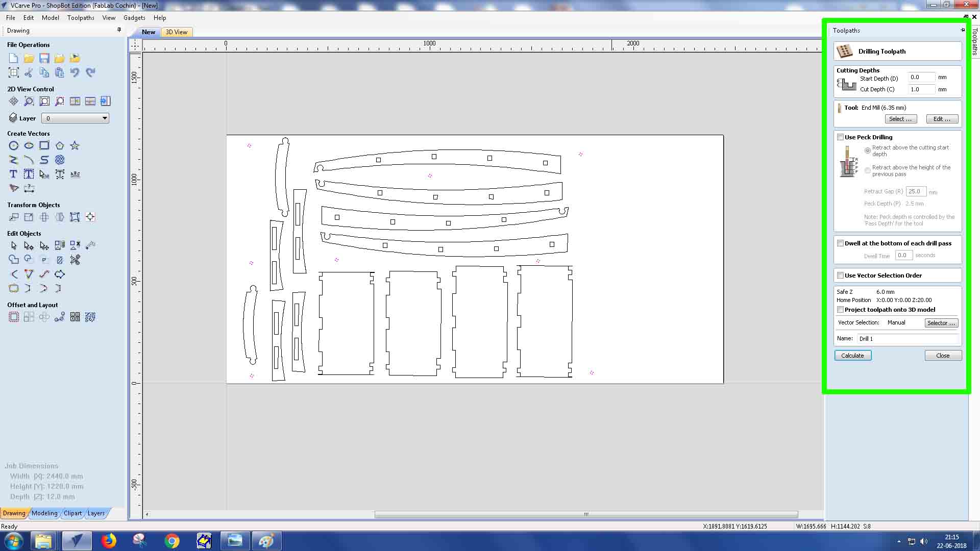
Task: Click the Cut Depth input field
Action: [x=921, y=89]
